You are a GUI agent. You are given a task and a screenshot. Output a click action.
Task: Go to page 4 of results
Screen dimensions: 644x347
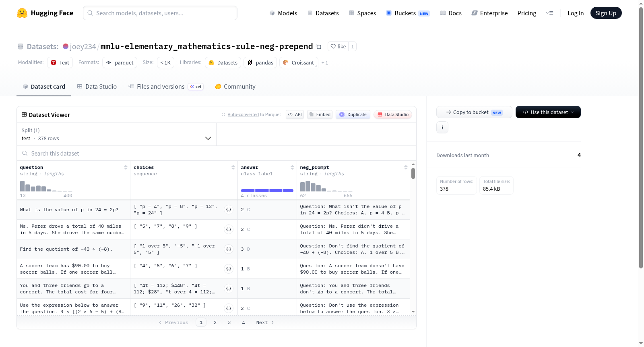click(243, 322)
